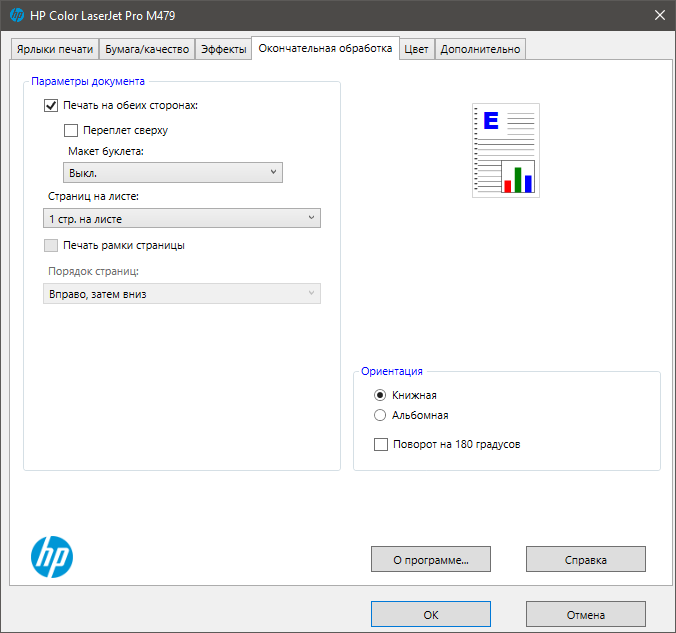Uncheck Печать на обеих сторонах checkbox
Image resolution: width=676 pixels, height=633 pixels.
point(51,105)
